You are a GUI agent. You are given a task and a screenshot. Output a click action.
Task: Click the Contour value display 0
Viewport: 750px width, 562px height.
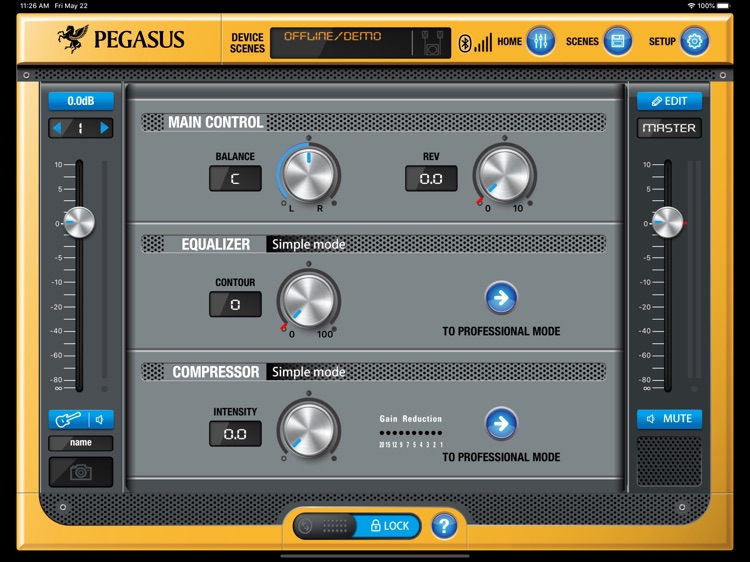[x=235, y=304]
